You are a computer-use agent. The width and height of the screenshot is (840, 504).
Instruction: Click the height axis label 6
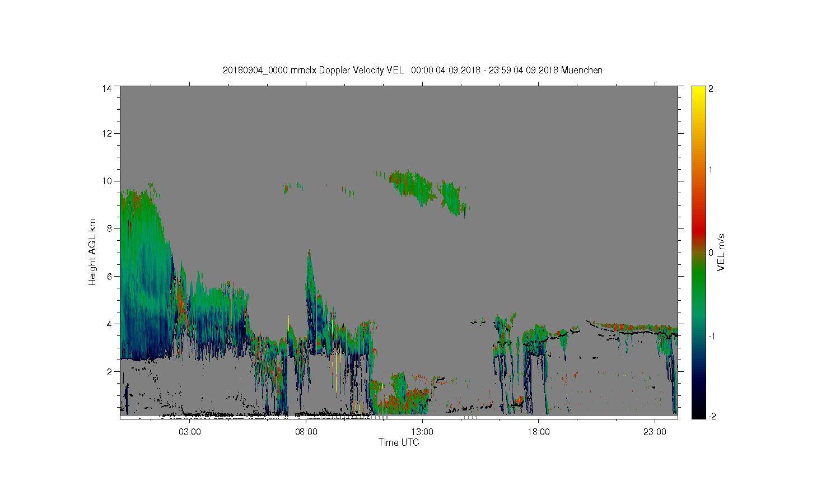coord(109,276)
